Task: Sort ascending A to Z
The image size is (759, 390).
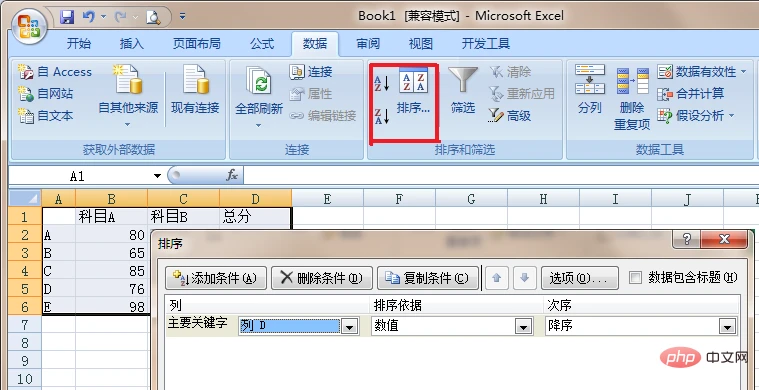Action: [x=382, y=83]
